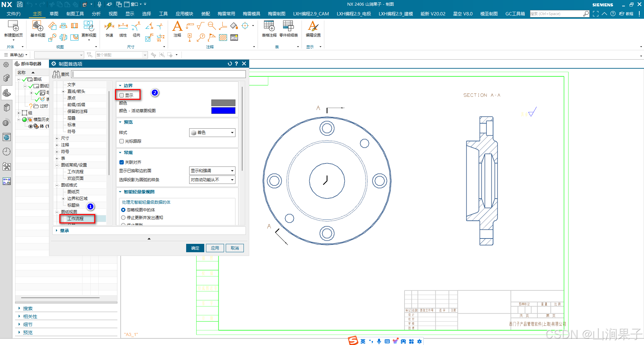Click the save icon in the title bar
The height and width of the screenshot is (345, 644).
tap(19, 4)
